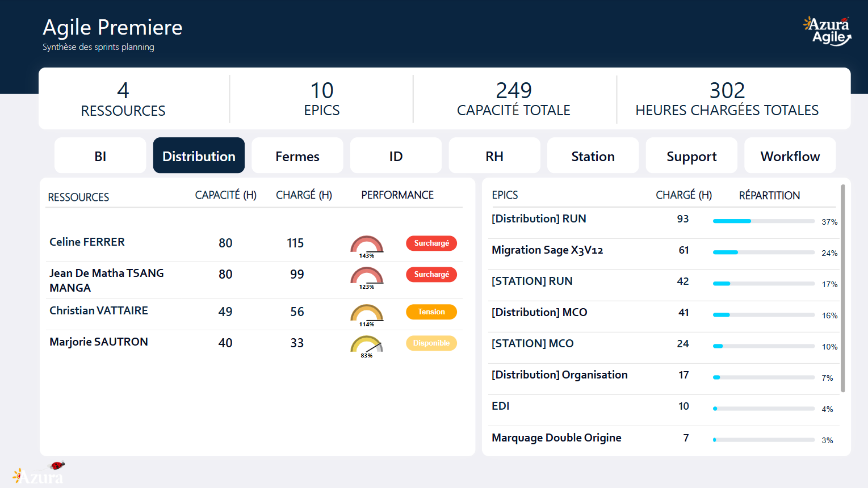Click Celine FERRER's Surchargé badge

[431, 243]
